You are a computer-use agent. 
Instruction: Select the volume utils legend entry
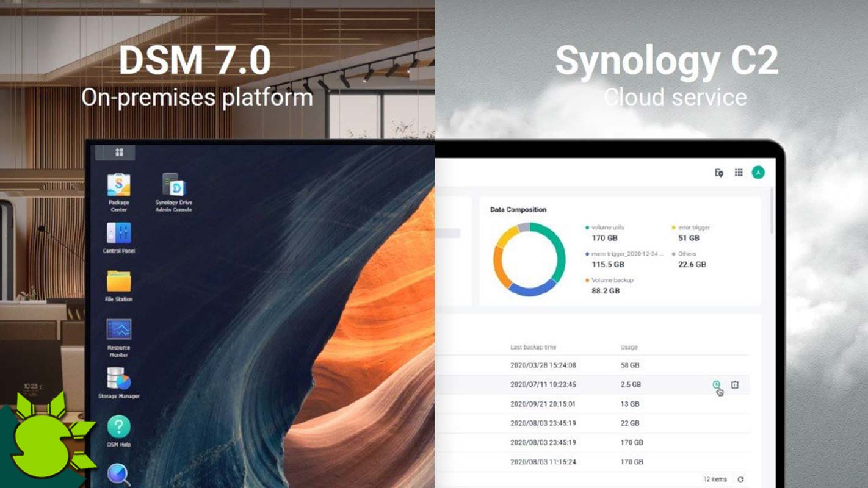click(x=604, y=228)
